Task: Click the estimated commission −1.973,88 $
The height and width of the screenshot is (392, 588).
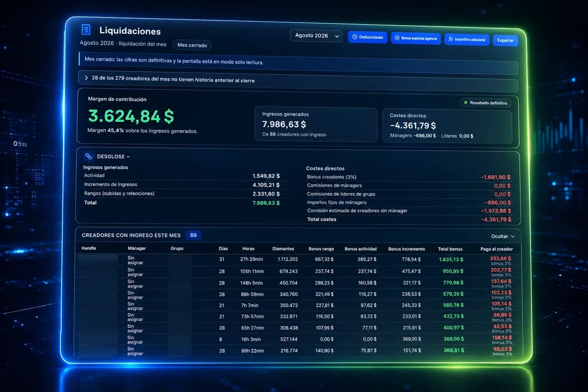Action: tap(496, 211)
